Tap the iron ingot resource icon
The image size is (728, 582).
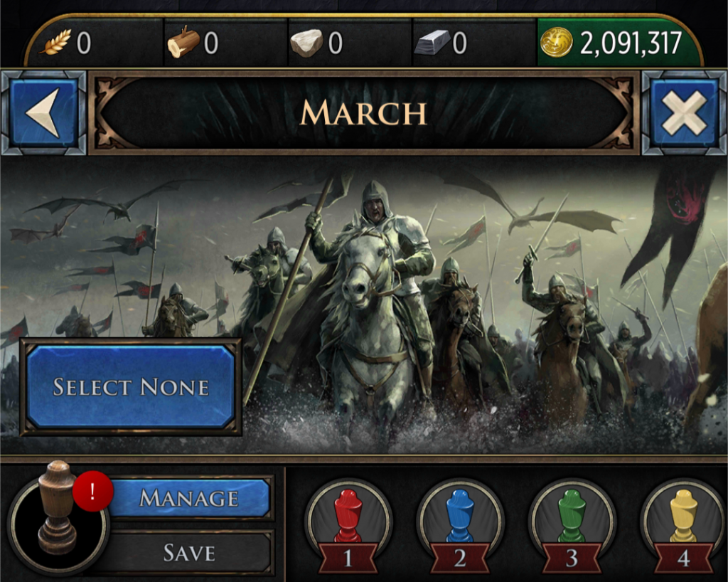coord(432,43)
